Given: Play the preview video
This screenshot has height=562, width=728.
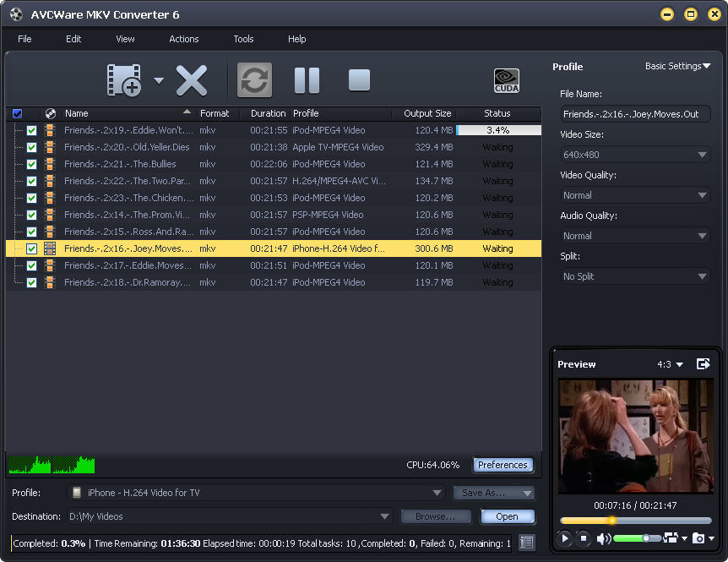Looking at the screenshot, I should click(565, 538).
